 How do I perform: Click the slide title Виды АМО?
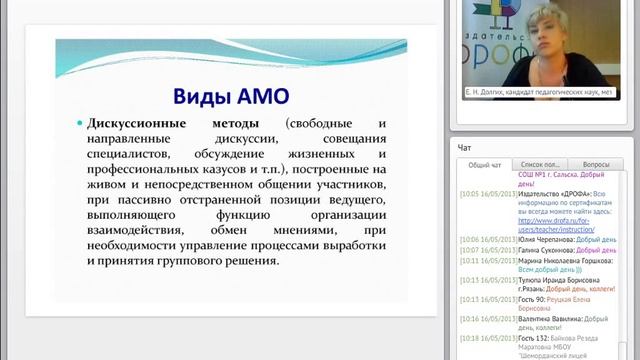(x=231, y=97)
